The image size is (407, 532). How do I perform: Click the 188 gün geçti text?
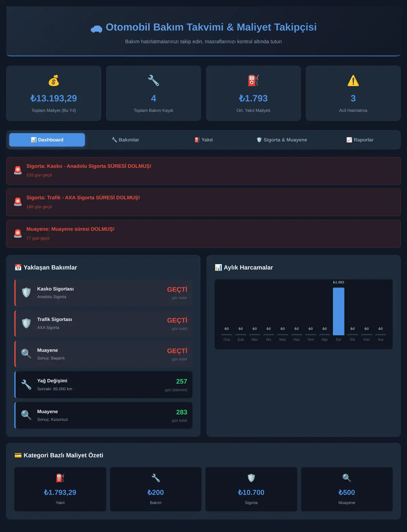tap(39, 207)
